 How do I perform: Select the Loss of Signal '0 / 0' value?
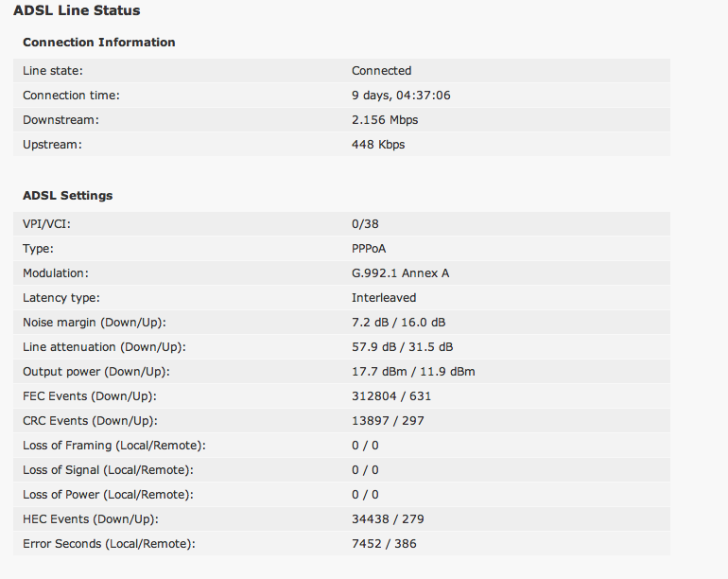point(365,470)
